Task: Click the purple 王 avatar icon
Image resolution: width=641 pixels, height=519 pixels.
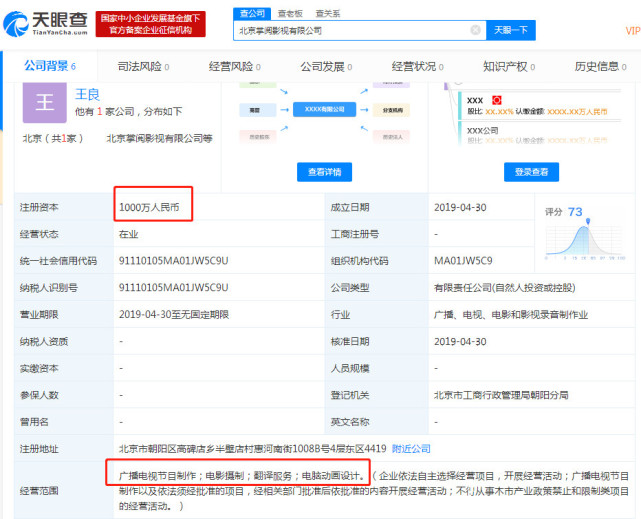Action: (x=45, y=102)
